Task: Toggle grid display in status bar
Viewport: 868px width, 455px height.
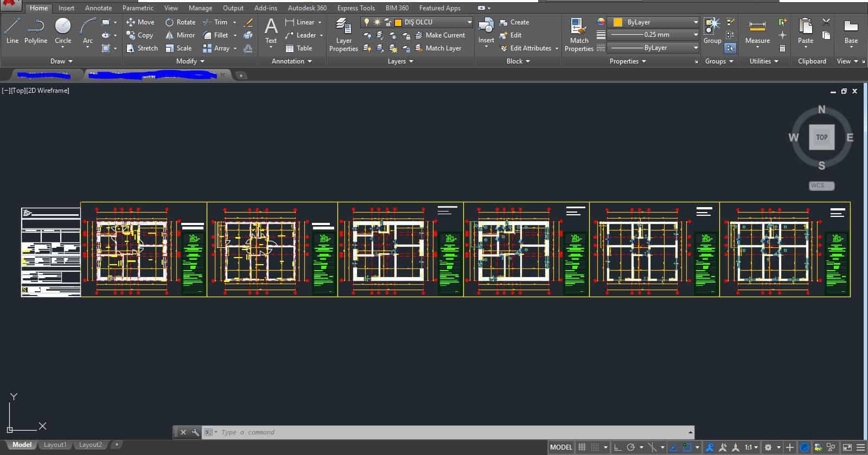Action: [x=582, y=447]
